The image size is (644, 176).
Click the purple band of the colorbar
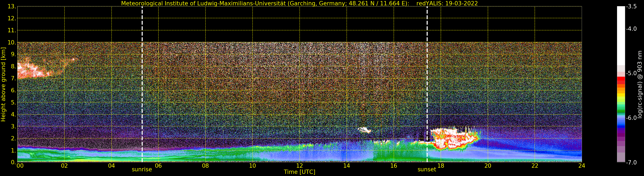(x=621, y=132)
